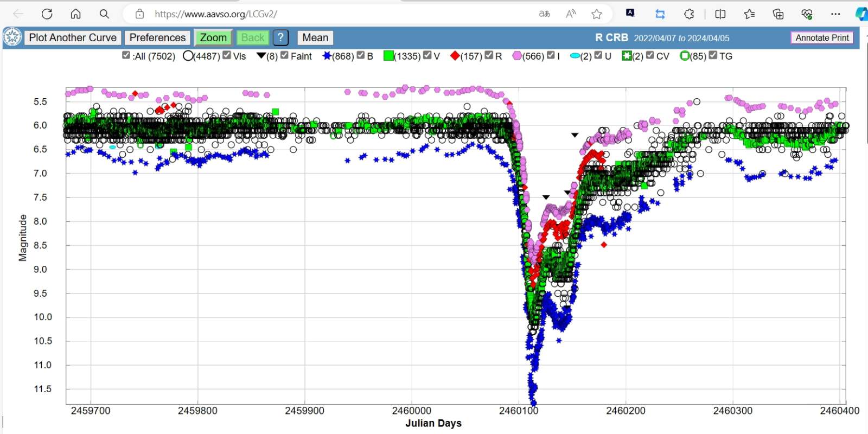This screenshot has height=434, width=868.
Task: Click the read aloud icon in the address bar
Action: point(571,14)
